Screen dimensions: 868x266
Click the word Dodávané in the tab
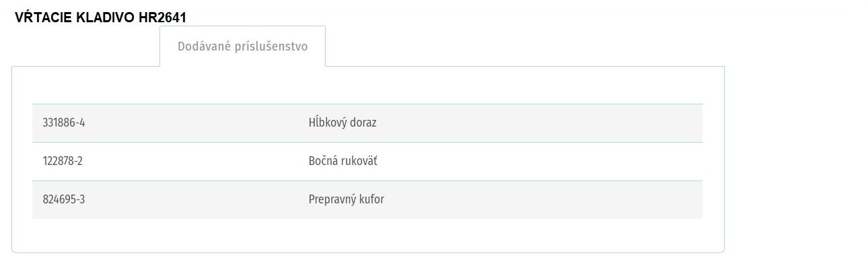pos(199,46)
